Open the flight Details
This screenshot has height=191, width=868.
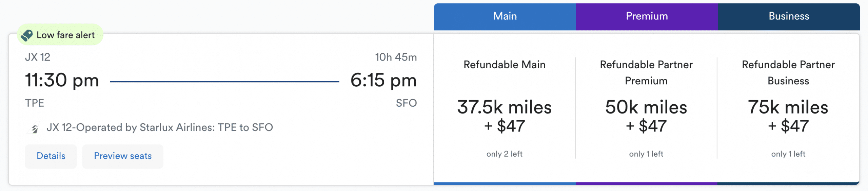pos(51,156)
